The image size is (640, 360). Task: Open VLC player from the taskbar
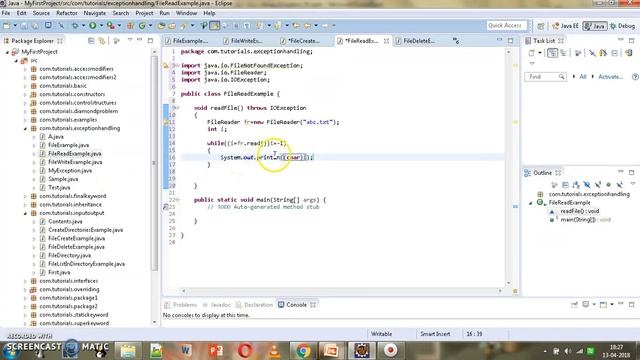[274, 351]
